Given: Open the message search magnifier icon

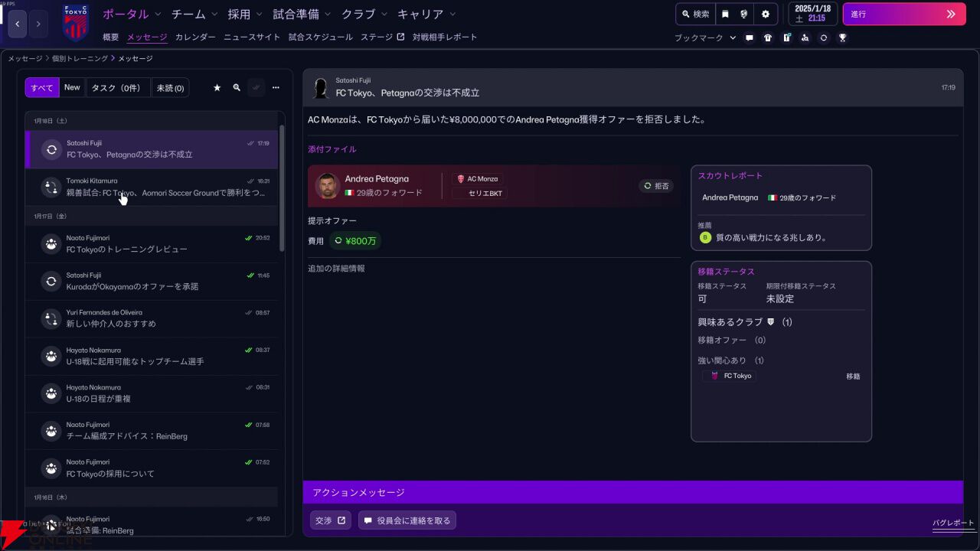Looking at the screenshot, I should (x=237, y=88).
